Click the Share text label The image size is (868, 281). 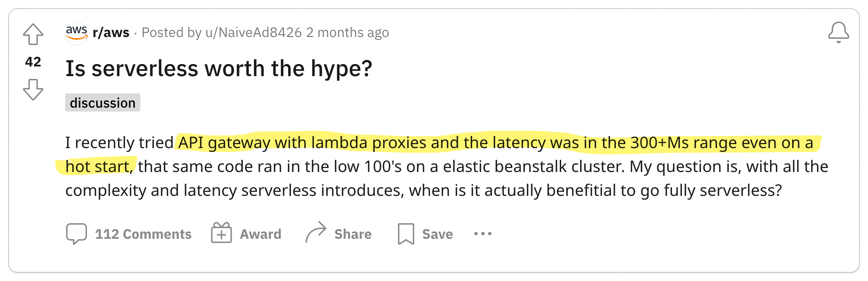coord(353,234)
